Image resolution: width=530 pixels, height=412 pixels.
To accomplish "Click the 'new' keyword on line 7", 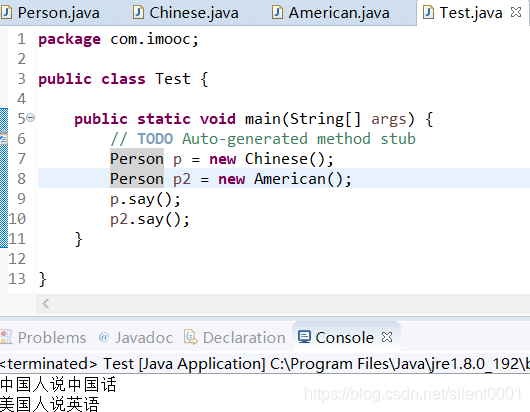I will (222, 159).
